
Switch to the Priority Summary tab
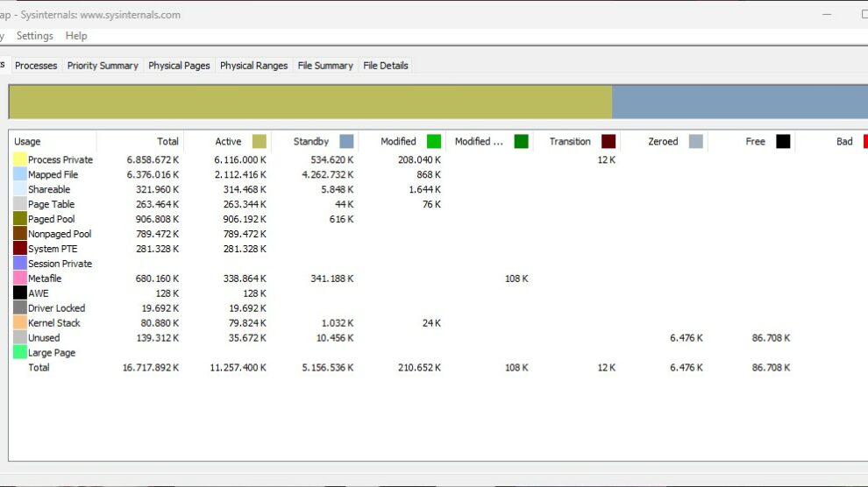(103, 66)
